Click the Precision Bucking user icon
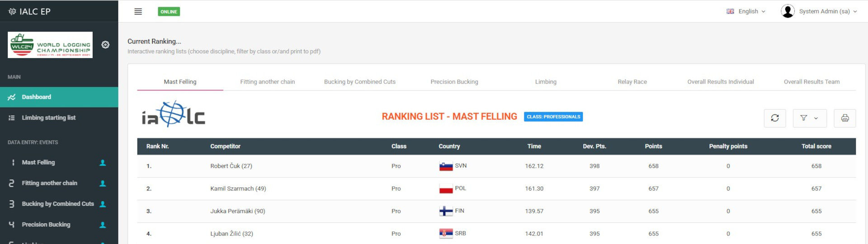Viewport: 868px width, 244px height. [103, 225]
